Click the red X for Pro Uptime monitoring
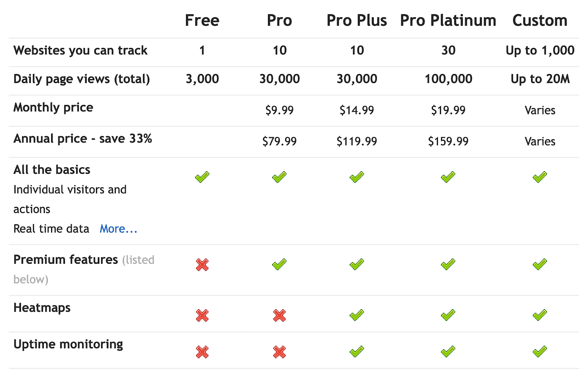Screen dimensions: 588x392 279,352
